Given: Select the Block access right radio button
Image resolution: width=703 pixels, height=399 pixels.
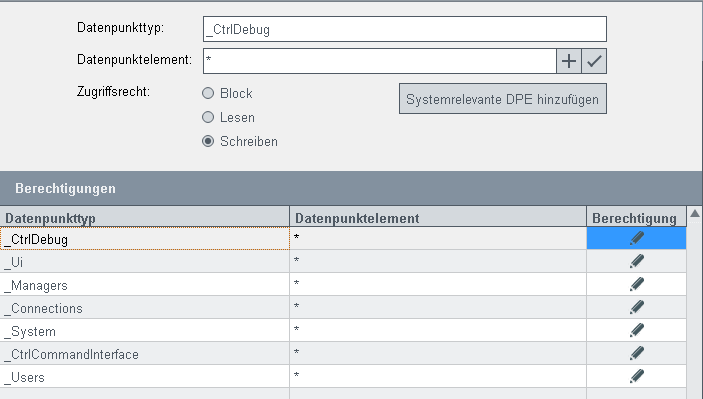Looking at the screenshot, I should [x=208, y=93].
